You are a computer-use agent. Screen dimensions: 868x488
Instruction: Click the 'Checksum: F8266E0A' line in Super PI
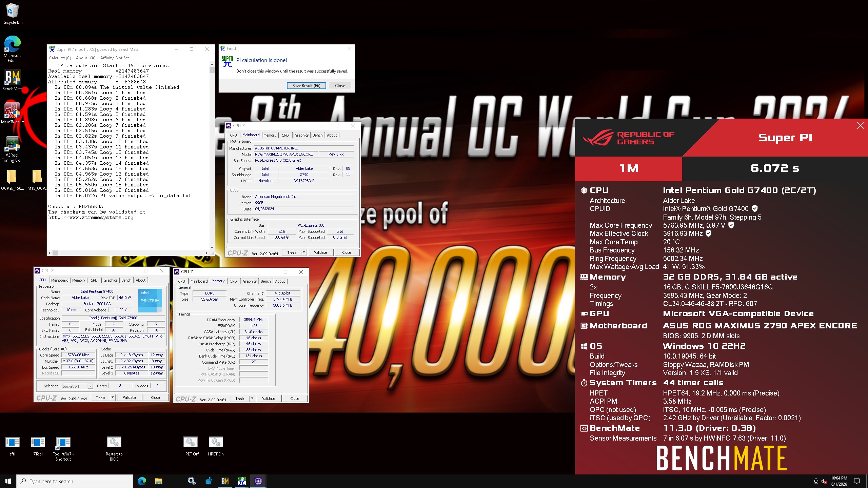point(76,206)
